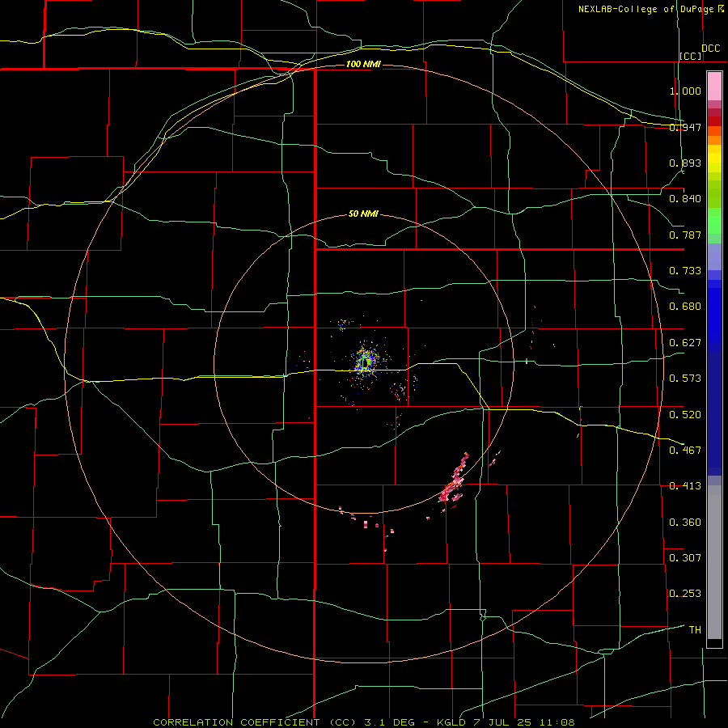
Task: Click the 0.413 scale value
Action: click(685, 486)
